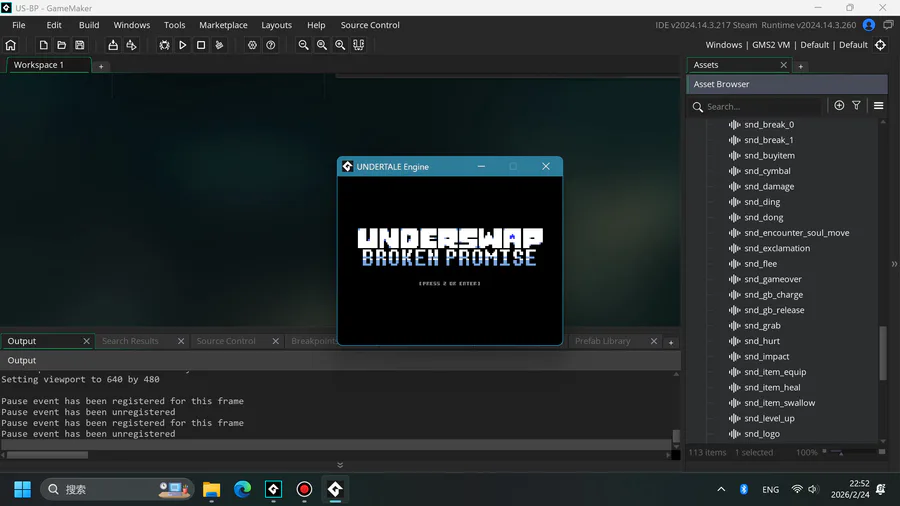
Task: Open the Source Control menu
Action: click(x=370, y=25)
